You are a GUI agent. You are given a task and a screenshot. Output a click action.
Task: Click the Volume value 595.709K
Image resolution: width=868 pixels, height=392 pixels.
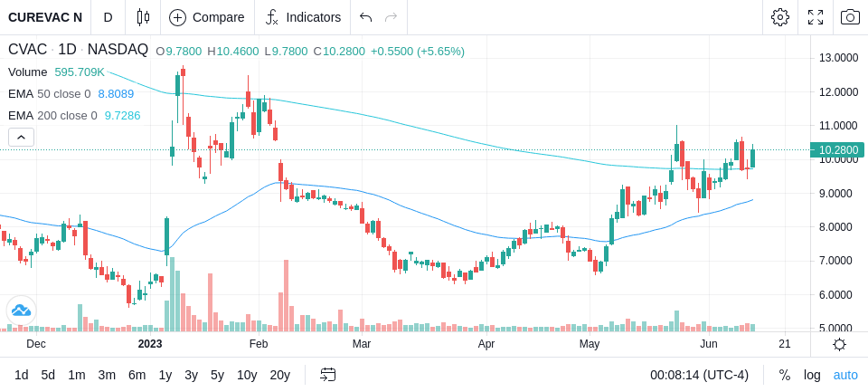point(80,72)
